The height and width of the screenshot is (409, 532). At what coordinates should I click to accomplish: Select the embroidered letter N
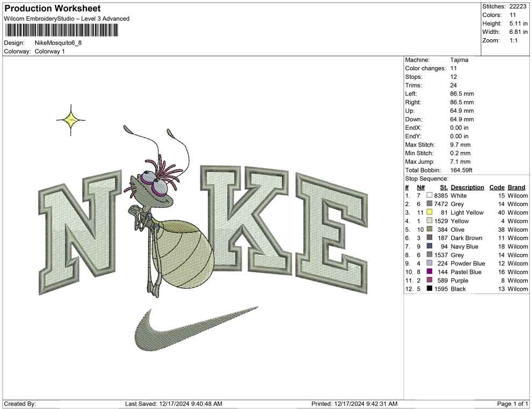tap(81, 232)
